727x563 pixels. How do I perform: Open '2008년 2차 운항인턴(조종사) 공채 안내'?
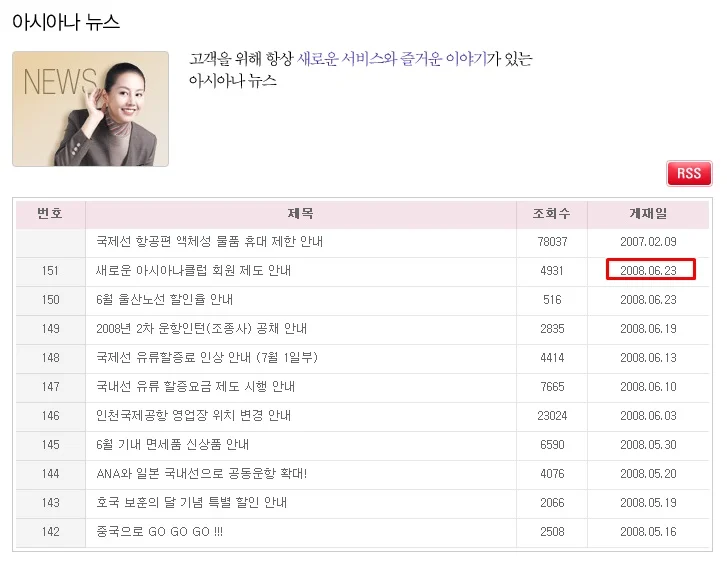(x=201, y=329)
